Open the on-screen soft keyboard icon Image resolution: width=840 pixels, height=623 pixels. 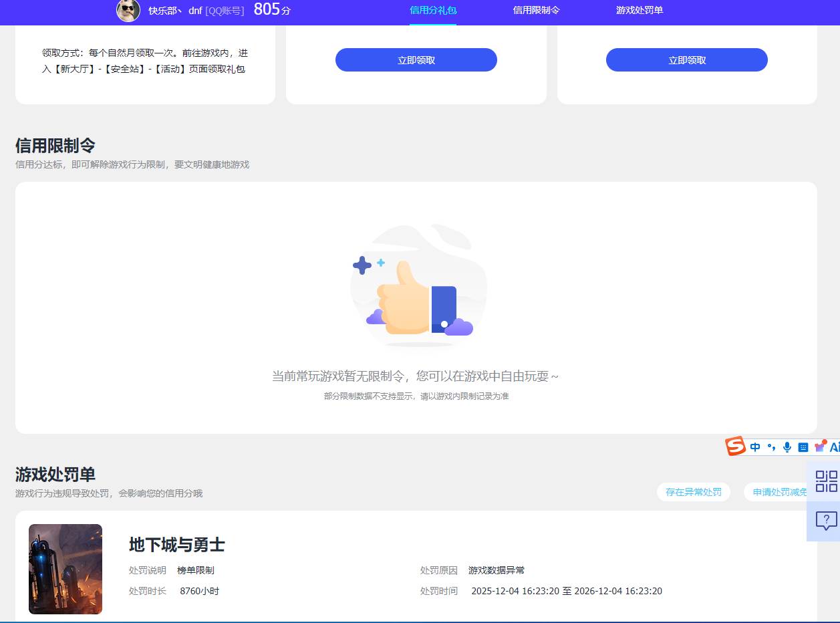803,447
